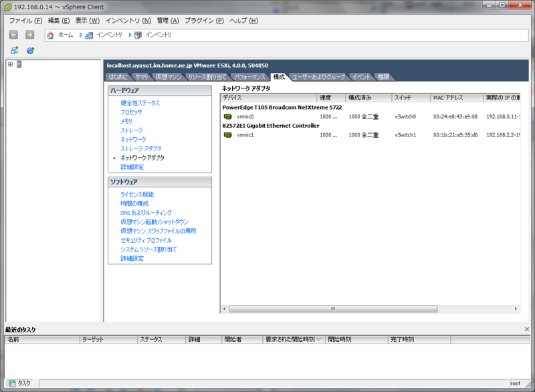Image resolution: width=535 pixels, height=392 pixels.
Task: Switch to the 仮想マシン tab
Action: (x=169, y=77)
